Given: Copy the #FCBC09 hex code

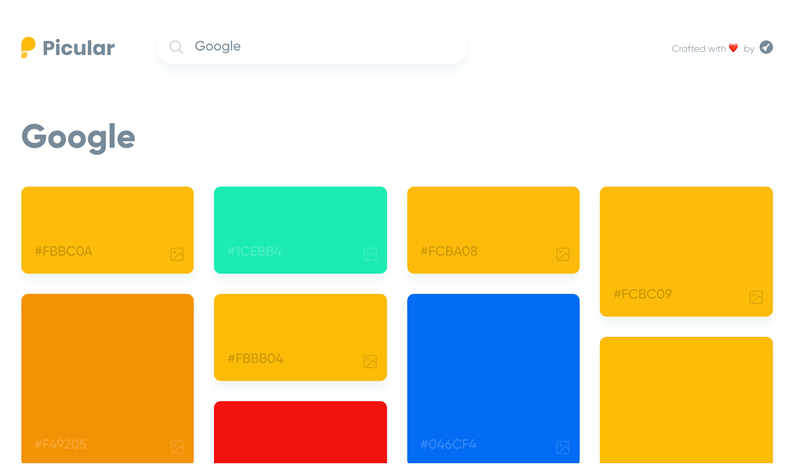Looking at the screenshot, I should tap(642, 294).
